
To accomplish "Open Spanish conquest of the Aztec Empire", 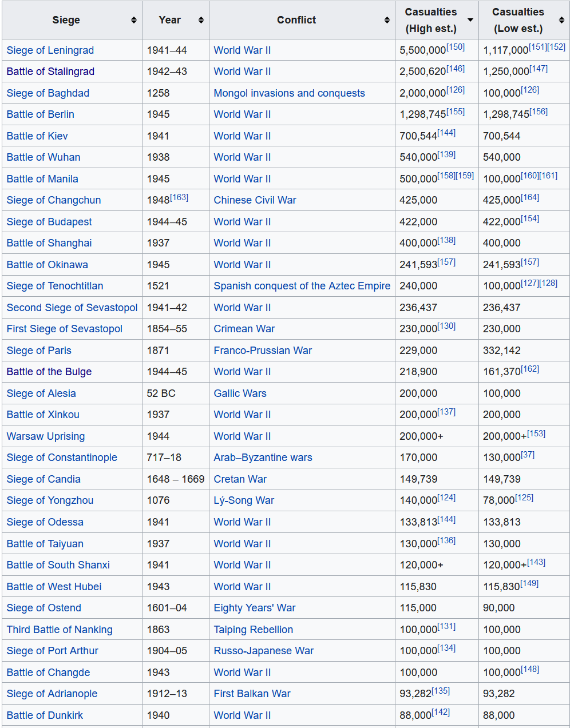I will pyautogui.click(x=302, y=286).
